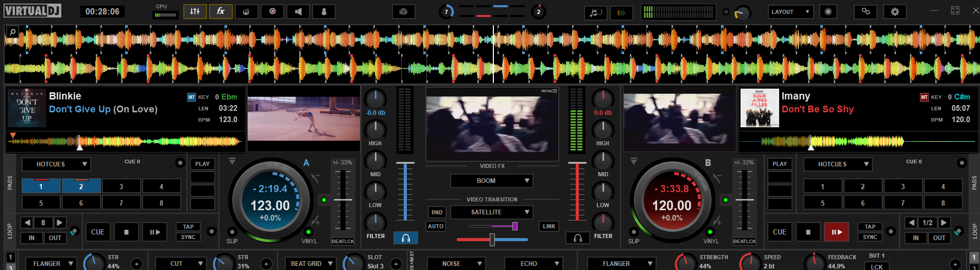Open the LAYOUT dropdown
Image resolution: width=980 pixels, height=270 pixels.
790,12
